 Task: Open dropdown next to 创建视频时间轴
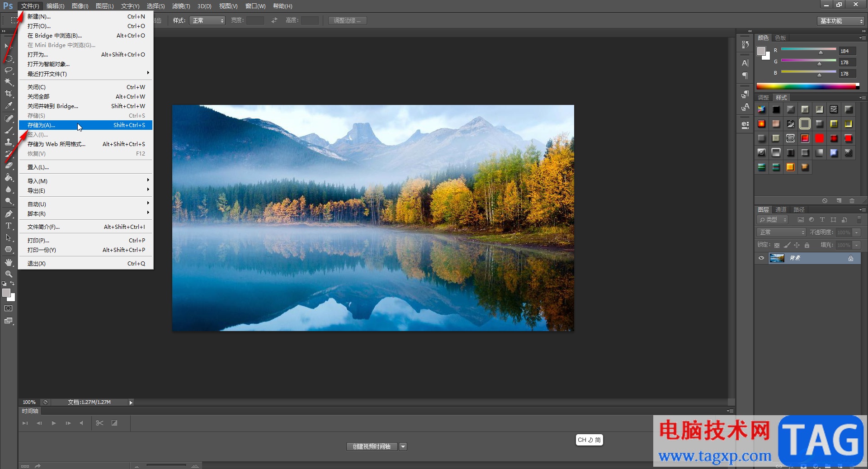(403, 447)
